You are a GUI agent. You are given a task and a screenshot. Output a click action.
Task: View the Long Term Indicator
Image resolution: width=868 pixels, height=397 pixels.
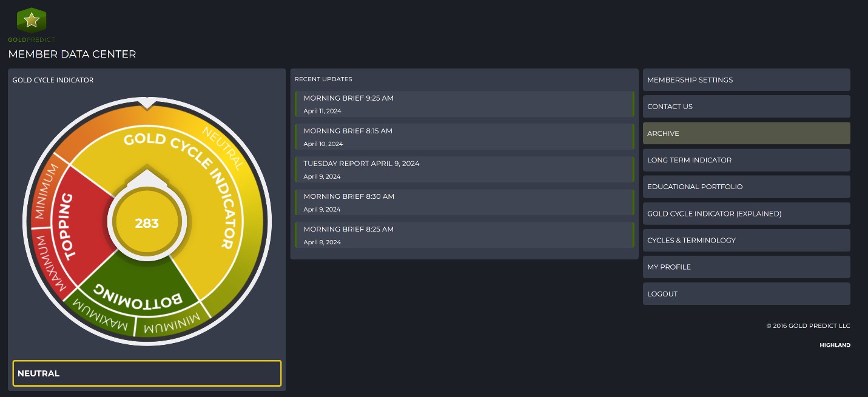pyautogui.click(x=747, y=160)
